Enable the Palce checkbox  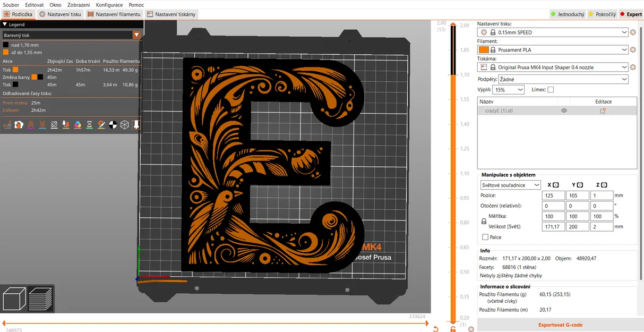pyautogui.click(x=485, y=237)
